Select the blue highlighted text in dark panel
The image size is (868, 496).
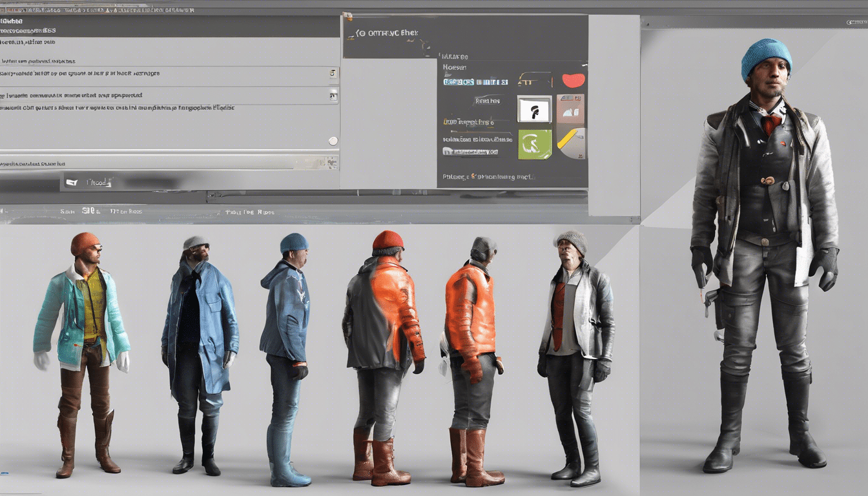click(475, 82)
